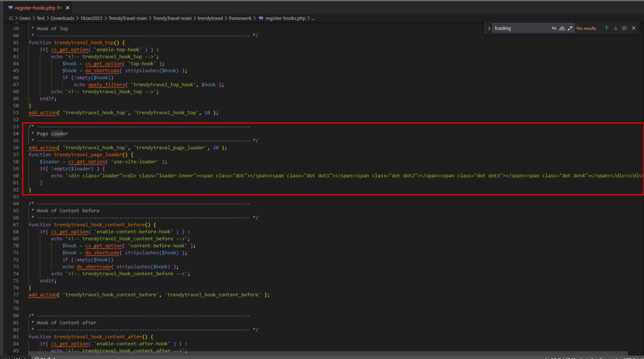Screen dimensions: 644x359
Task: Toggle Use Regular Expression in find widget
Action: [x=570, y=28]
